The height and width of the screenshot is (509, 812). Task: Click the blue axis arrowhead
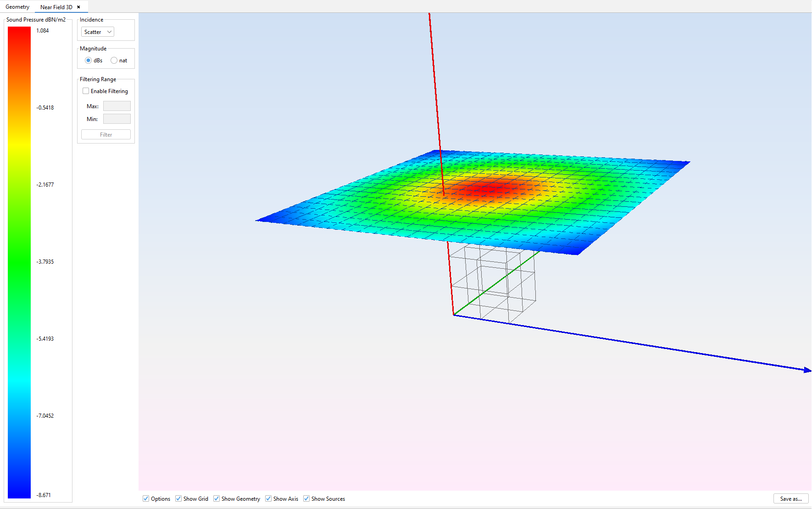click(807, 370)
